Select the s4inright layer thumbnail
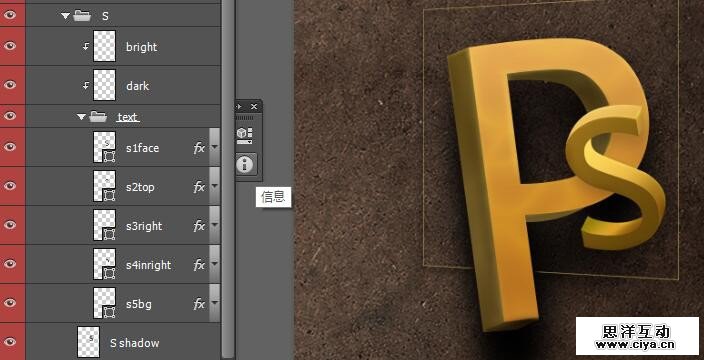Image resolution: width=704 pixels, height=360 pixels. (x=104, y=264)
